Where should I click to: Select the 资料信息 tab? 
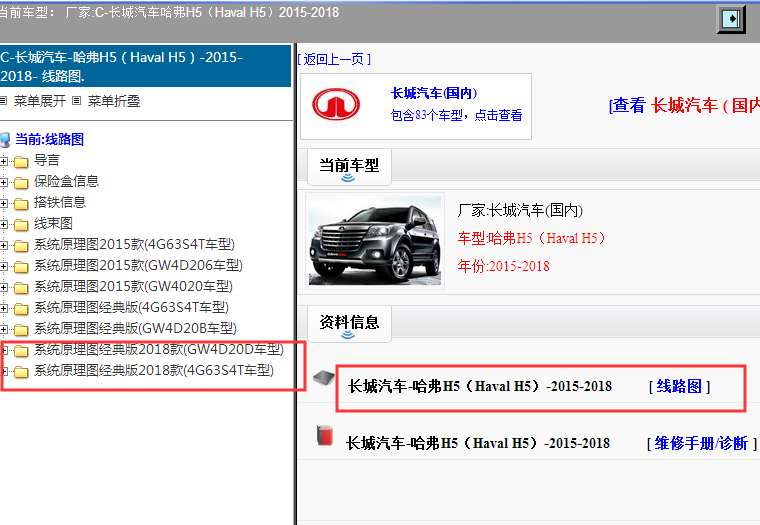[349, 324]
